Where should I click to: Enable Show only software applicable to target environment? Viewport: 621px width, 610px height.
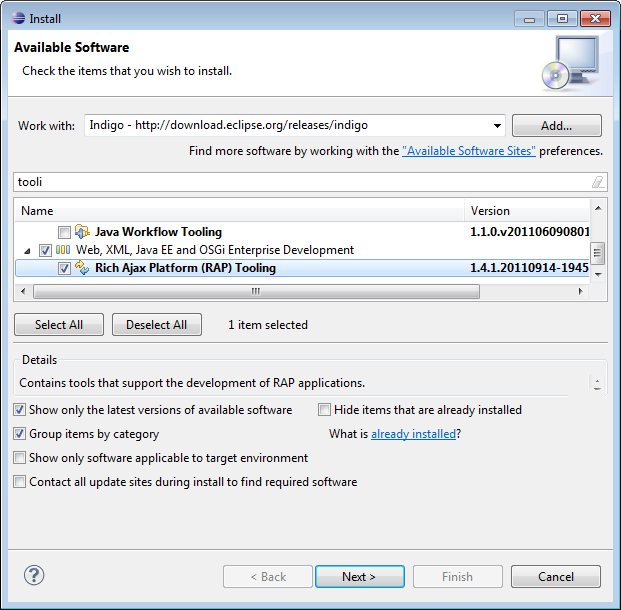click(19, 458)
